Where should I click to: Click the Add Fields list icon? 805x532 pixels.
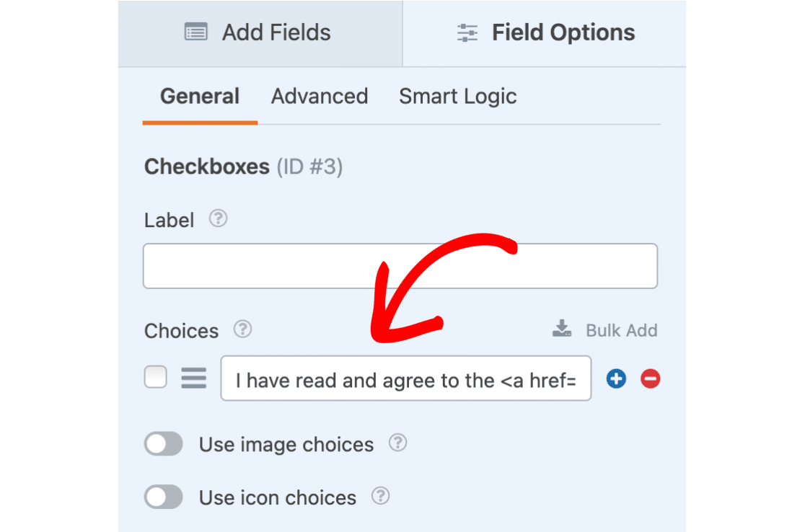pos(196,32)
